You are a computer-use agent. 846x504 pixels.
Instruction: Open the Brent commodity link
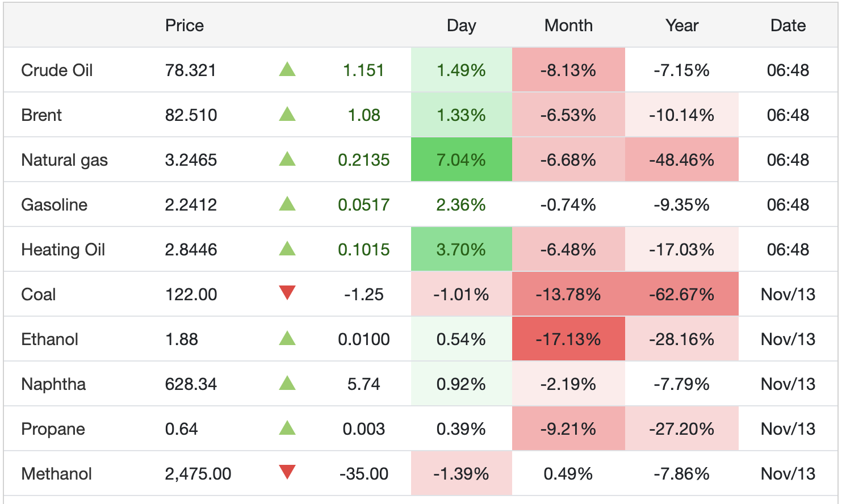click(41, 115)
